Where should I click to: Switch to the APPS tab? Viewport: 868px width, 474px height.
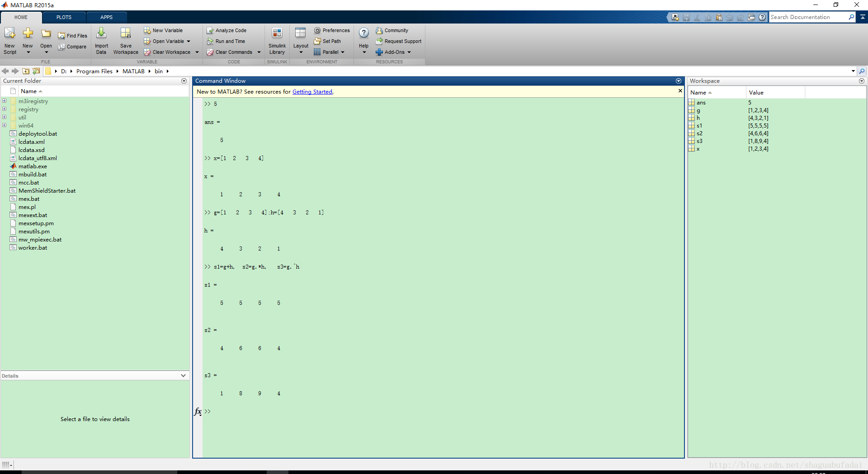tap(106, 17)
